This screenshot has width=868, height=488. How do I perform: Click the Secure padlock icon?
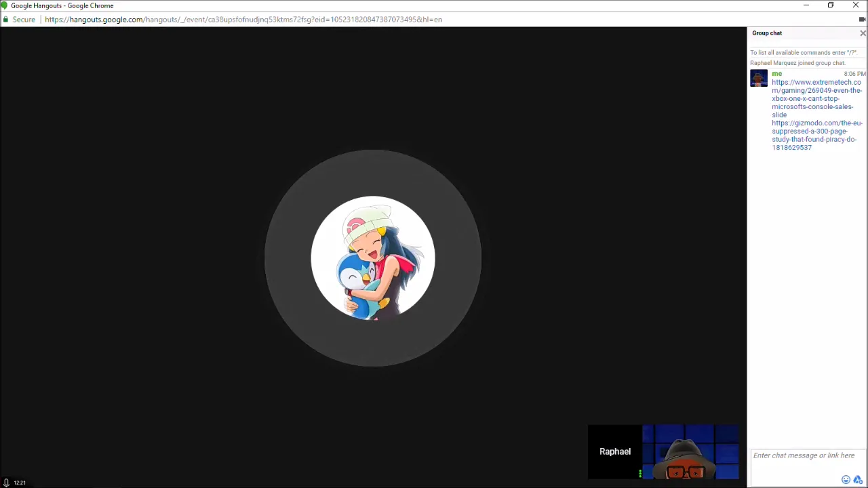(x=5, y=20)
